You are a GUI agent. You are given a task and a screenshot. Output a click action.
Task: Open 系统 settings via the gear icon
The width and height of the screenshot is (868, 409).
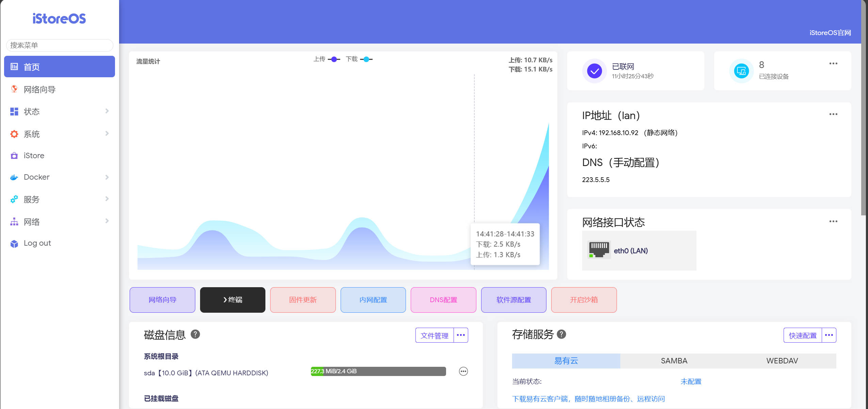[x=14, y=134]
